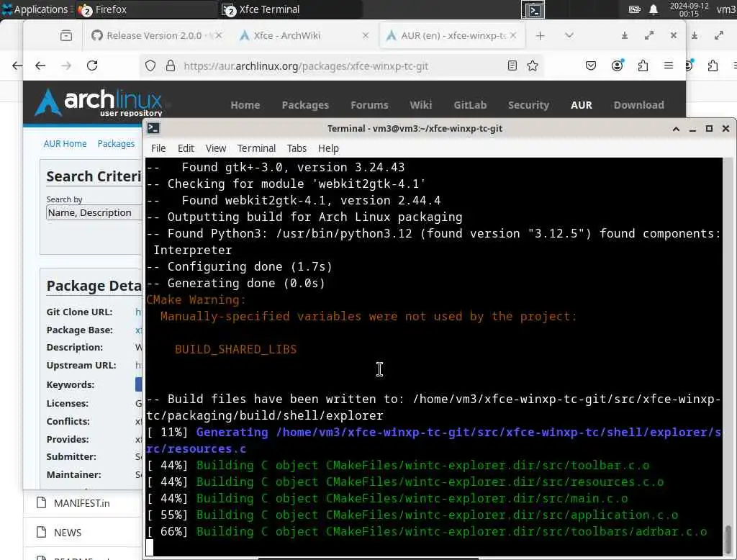Open AUR in Arch navigation bar
The width and height of the screenshot is (737, 560).
[x=582, y=105]
